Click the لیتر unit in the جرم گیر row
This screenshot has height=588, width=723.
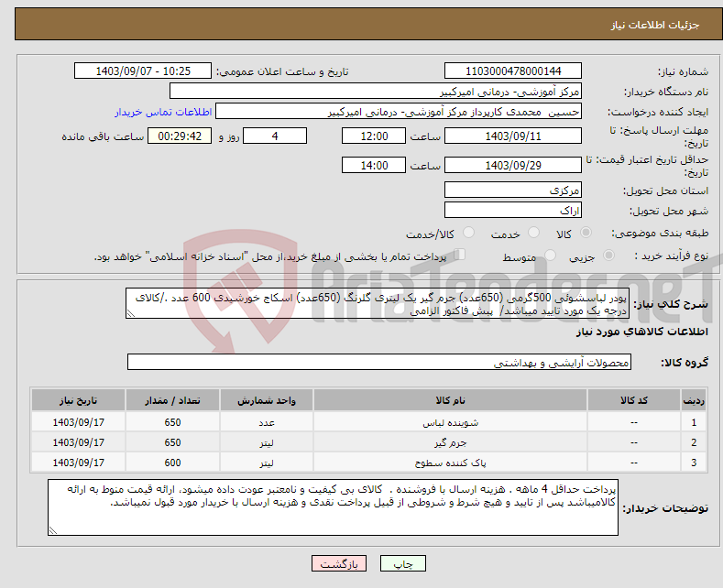(267, 442)
